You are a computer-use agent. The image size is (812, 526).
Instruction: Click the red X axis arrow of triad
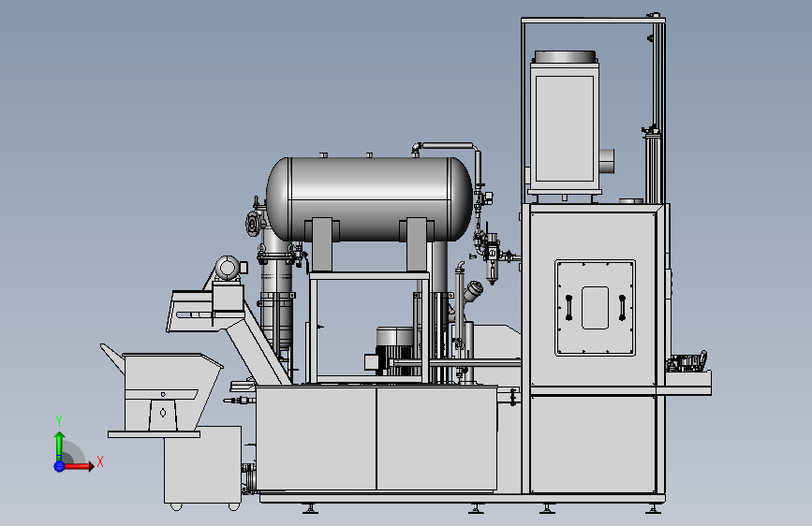[x=78, y=466]
